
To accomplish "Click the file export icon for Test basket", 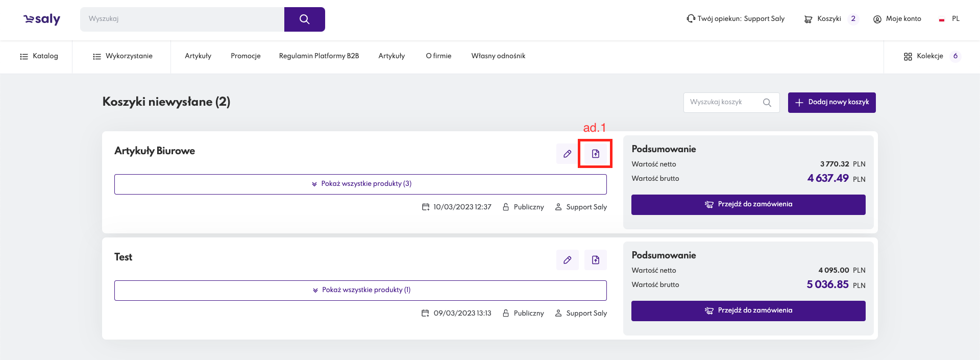I will (x=595, y=260).
